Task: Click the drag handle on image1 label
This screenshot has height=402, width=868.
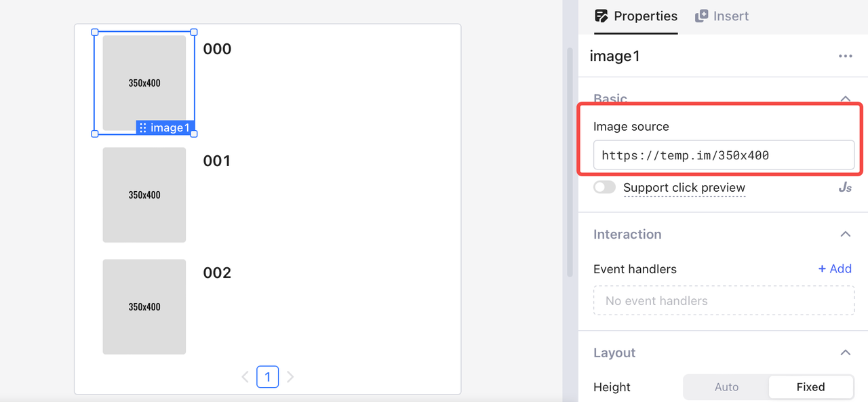Action: click(142, 127)
